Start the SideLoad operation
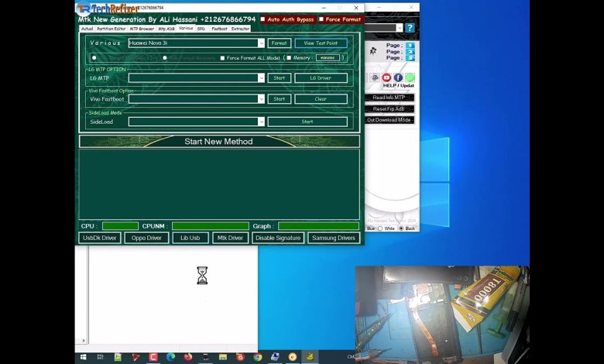The image size is (604, 364). pos(307,122)
